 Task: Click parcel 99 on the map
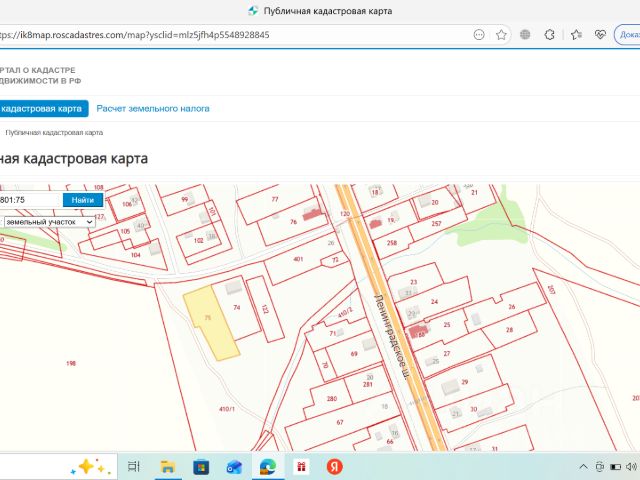coord(185,200)
